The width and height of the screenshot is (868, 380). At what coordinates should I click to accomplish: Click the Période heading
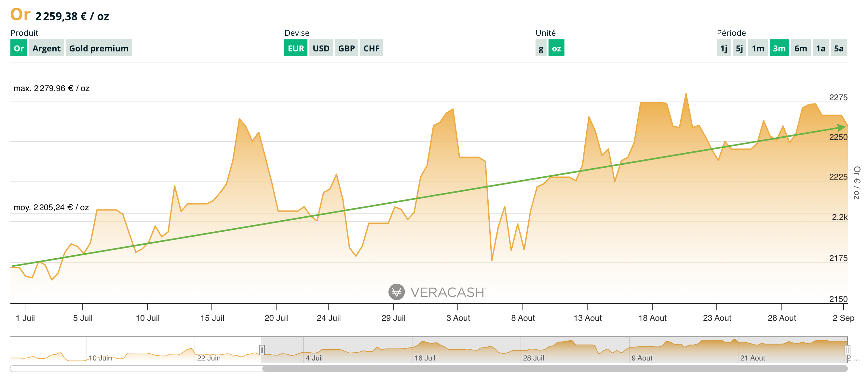731,33
